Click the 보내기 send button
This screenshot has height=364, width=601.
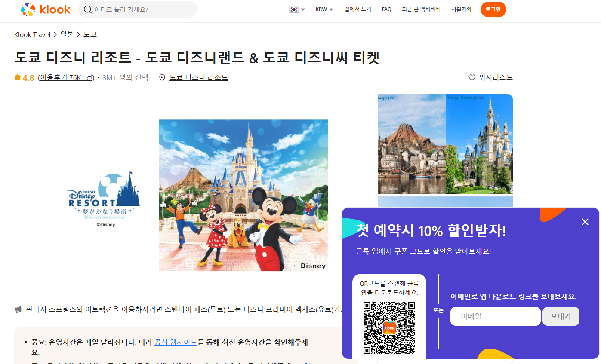[561, 316]
